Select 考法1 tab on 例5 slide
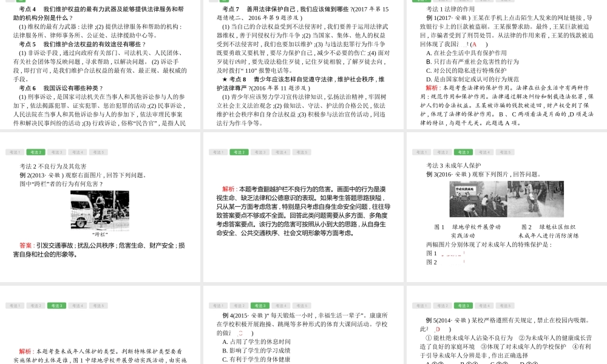Image resolution: width=607 pixels, height=364 pixels. click(421, 306)
